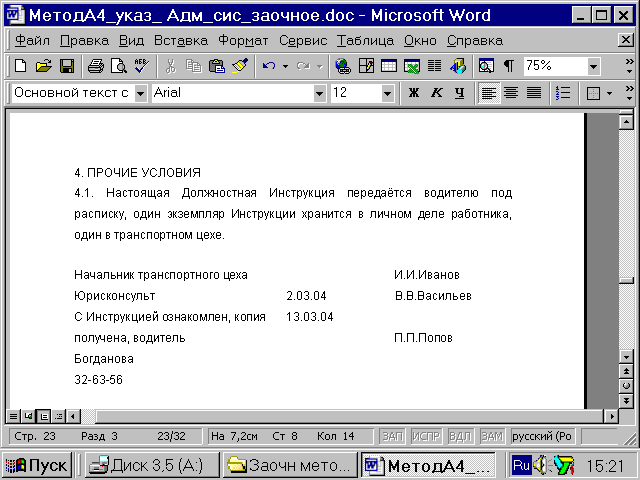This screenshot has width=640, height=480.
Task: Show the Drawing toolbar
Action: click(458, 66)
